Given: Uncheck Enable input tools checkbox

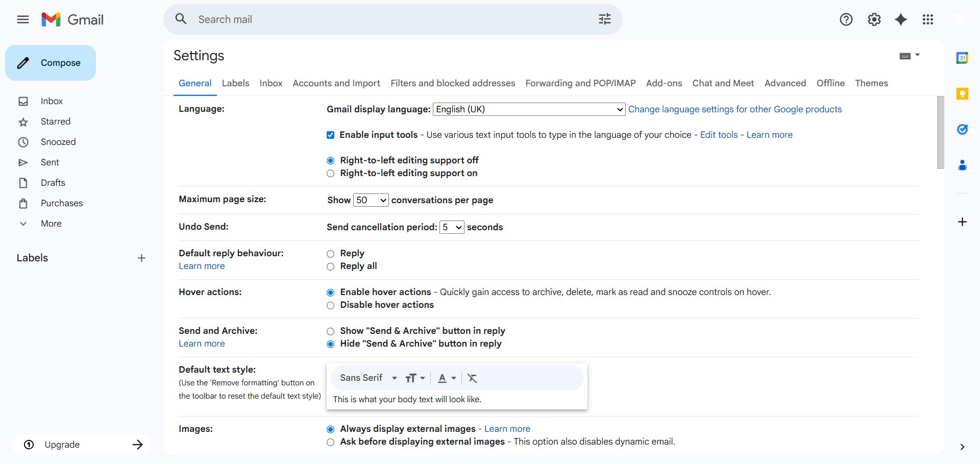Looking at the screenshot, I should [x=331, y=135].
